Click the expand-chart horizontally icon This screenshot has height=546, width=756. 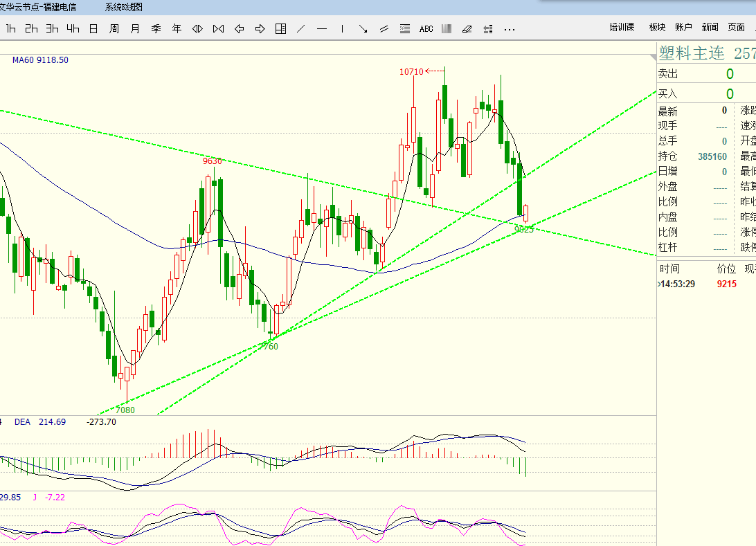click(197, 29)
